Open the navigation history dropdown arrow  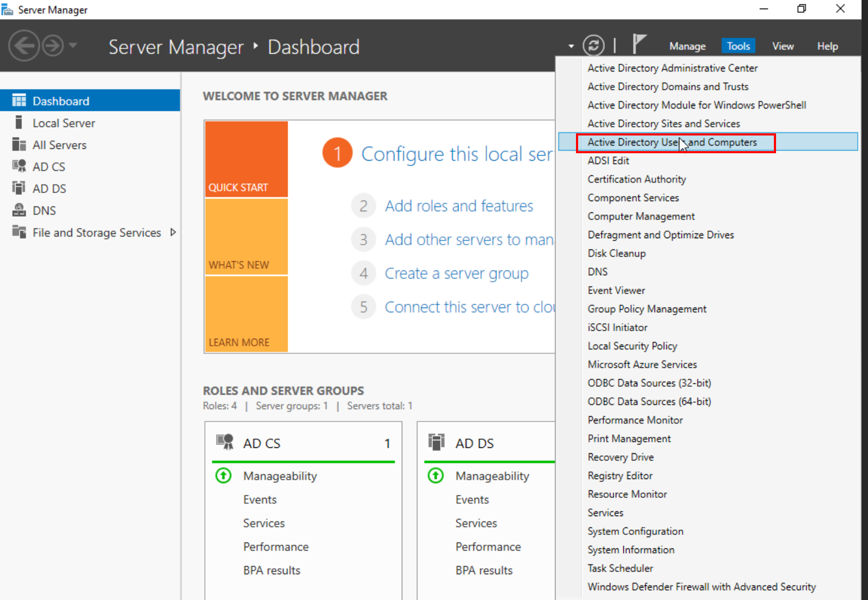73,46
